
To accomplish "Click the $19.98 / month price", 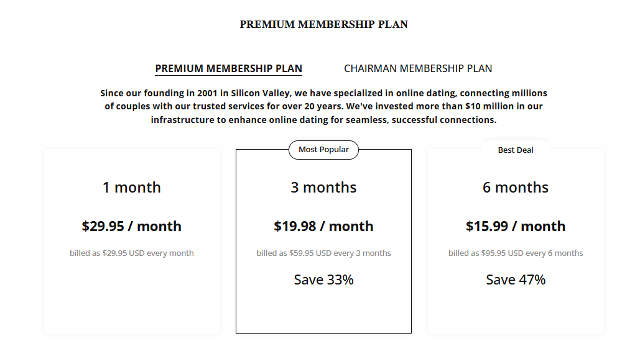I will [323, 226].
